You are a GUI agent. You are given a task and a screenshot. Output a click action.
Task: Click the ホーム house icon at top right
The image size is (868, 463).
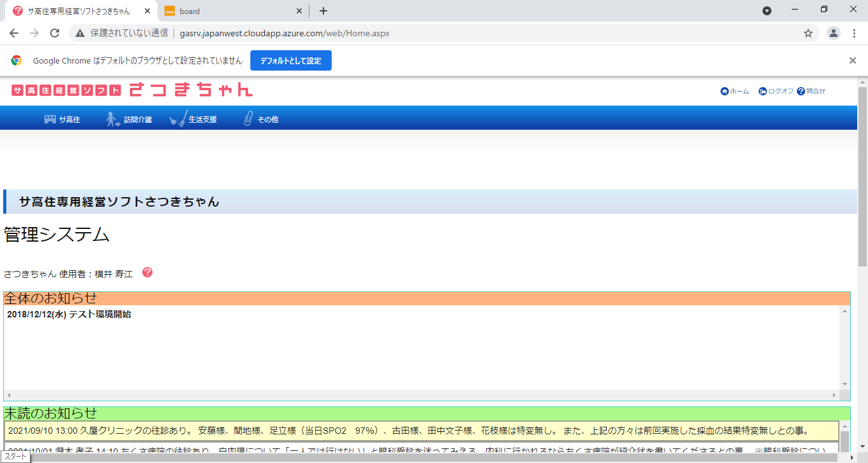(724, 91)
